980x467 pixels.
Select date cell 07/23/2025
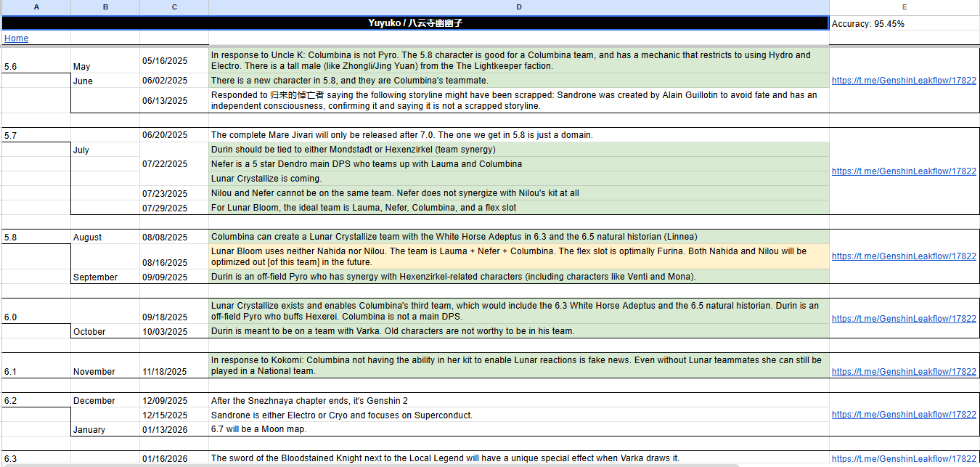174,193
